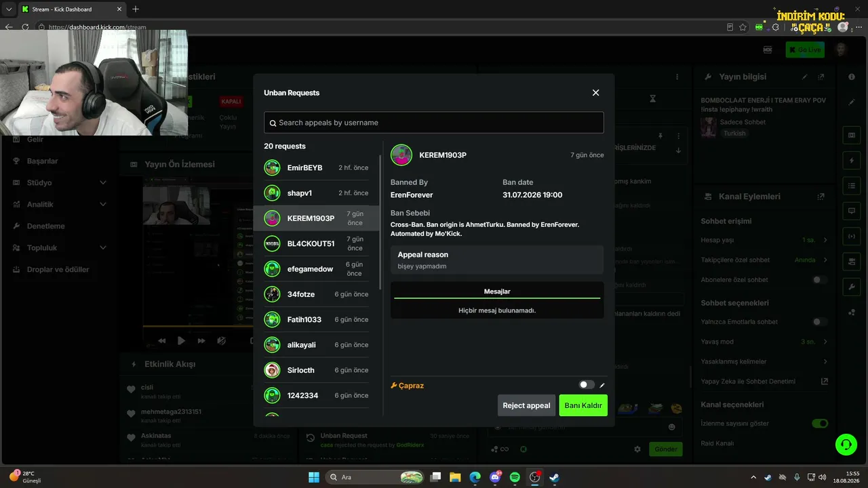This screenshot has width=868, height=488.
Task: Select shapv1 unban request
Action: click(316, 193)
